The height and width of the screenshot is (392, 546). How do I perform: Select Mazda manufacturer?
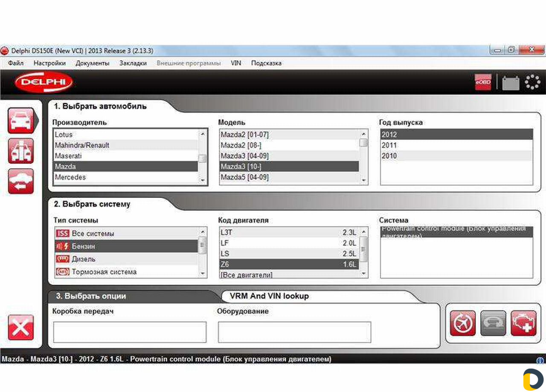126,167
